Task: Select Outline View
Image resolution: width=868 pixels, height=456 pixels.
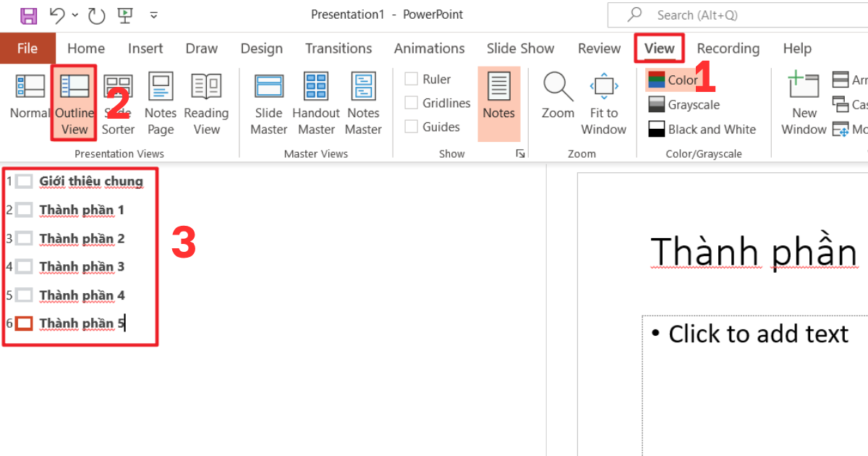Action: pos(75,104)
